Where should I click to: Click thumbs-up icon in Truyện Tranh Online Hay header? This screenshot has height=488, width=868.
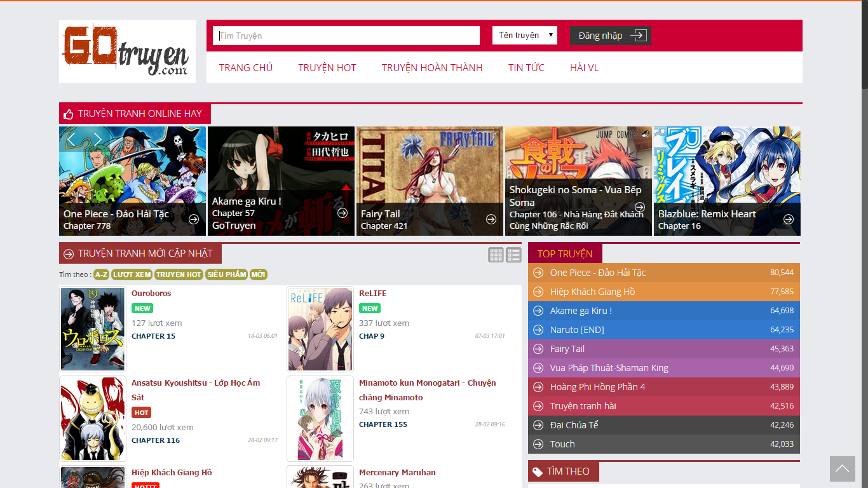pyautogui.click(x=69, y=114)
